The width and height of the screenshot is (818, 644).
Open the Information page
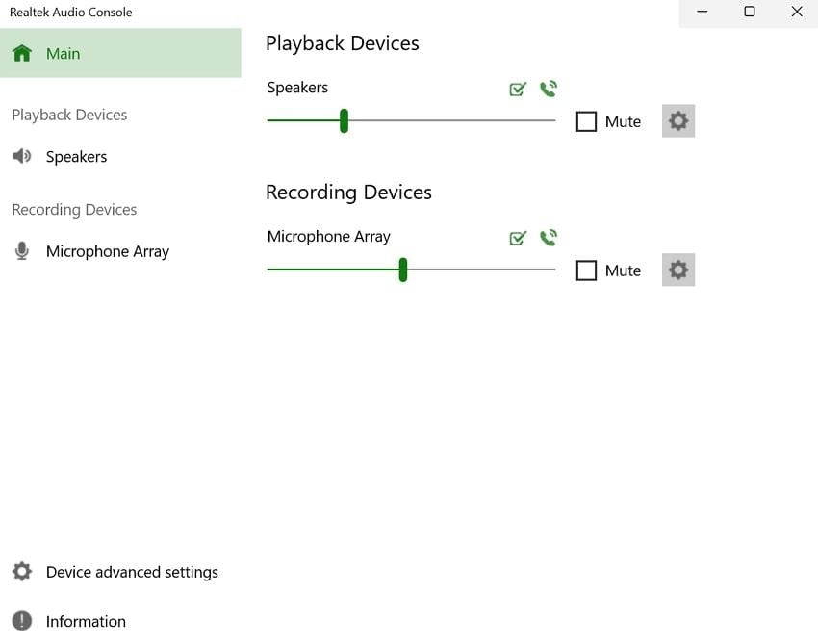pyautogui.click(x=120, y=621)
